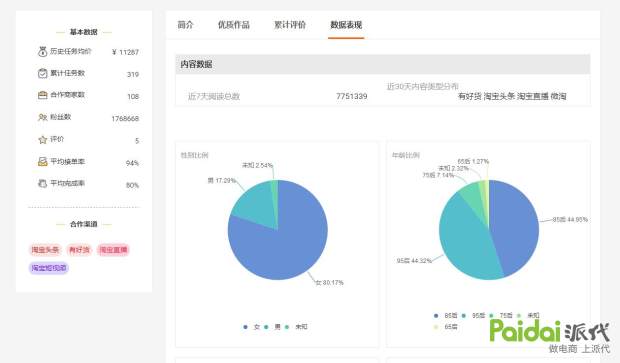The height and width of the screenshot is (363, 620).
Task: Click the 男 17.29% pie label
Action: point(222,180)
